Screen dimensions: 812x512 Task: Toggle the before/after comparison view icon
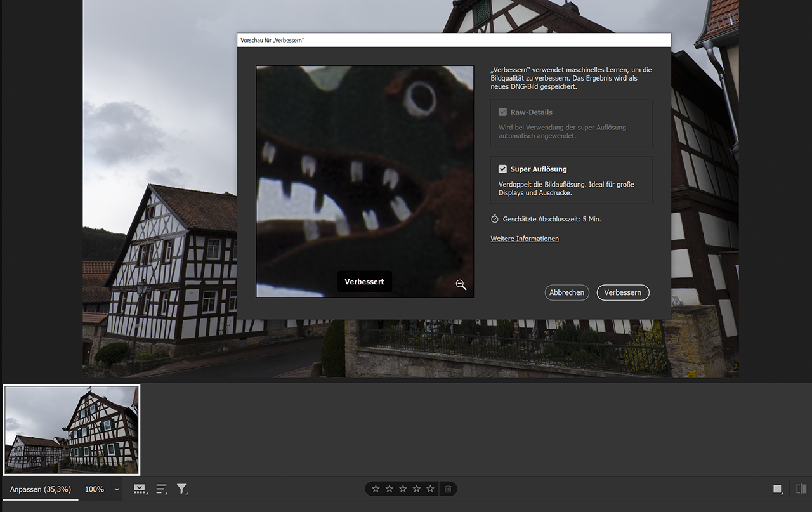tap(801, 489)
